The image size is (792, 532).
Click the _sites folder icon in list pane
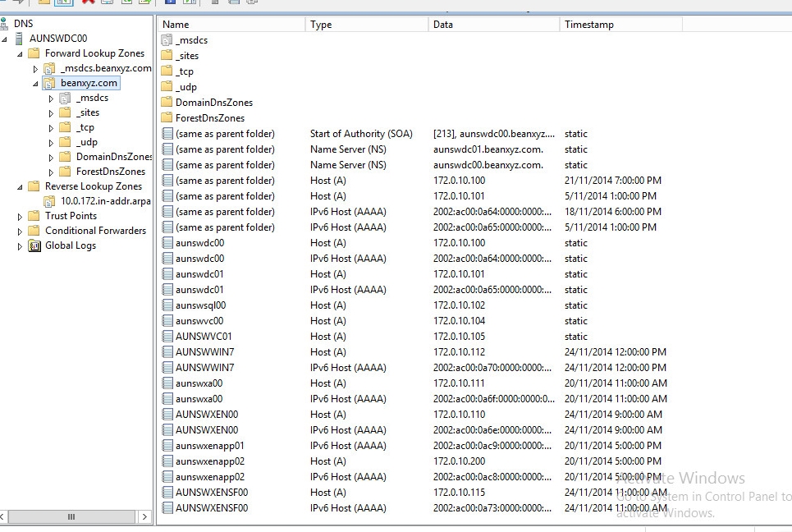(167, 56)
